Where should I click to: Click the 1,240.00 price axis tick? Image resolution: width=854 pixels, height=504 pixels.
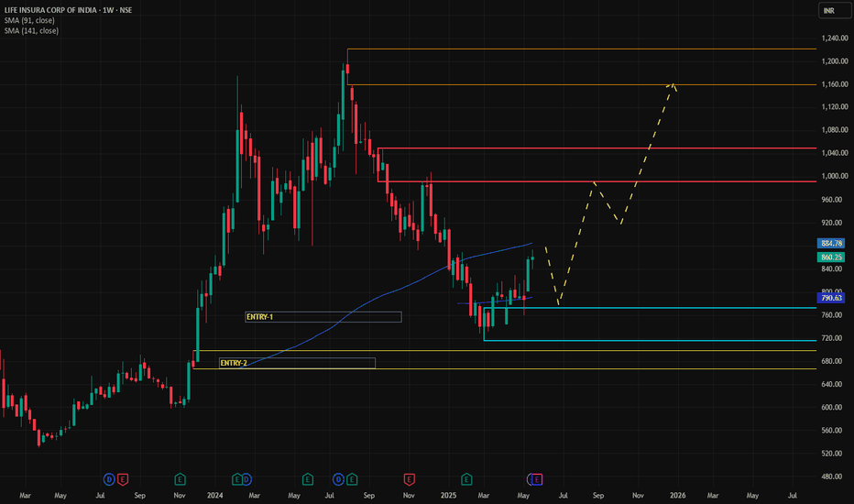(835, 38)
